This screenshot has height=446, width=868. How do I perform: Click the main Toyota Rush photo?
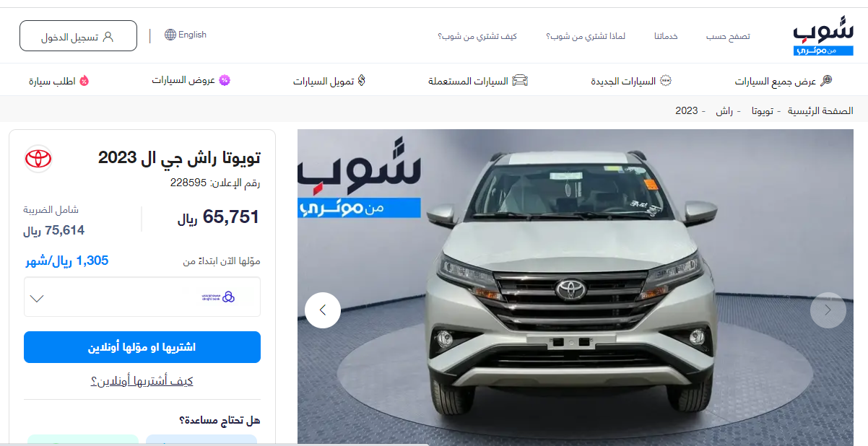coord(576,287)
